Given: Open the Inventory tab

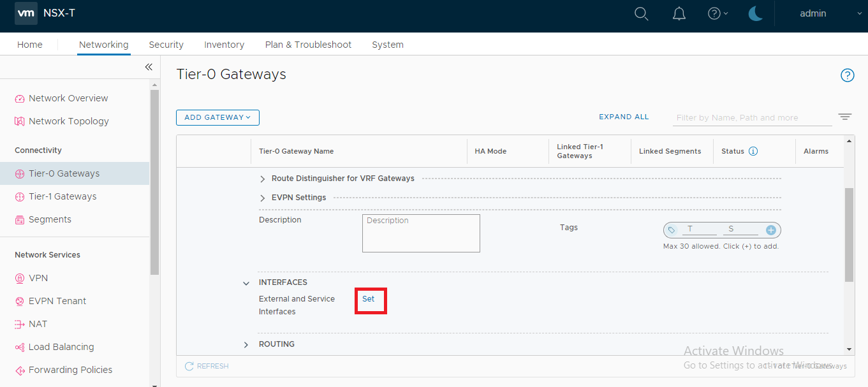Looking at the screenshot, I should [224, 45].
